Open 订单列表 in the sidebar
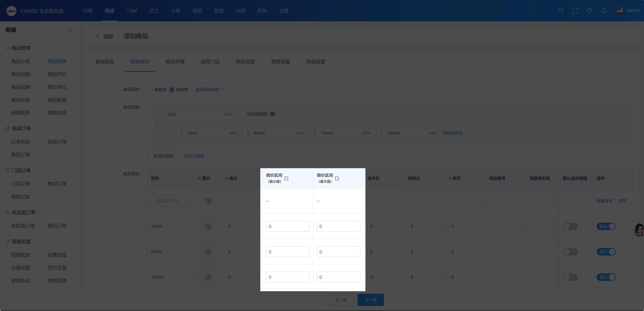644x311 pixels. pyautogui.click(x=20, y=142)
